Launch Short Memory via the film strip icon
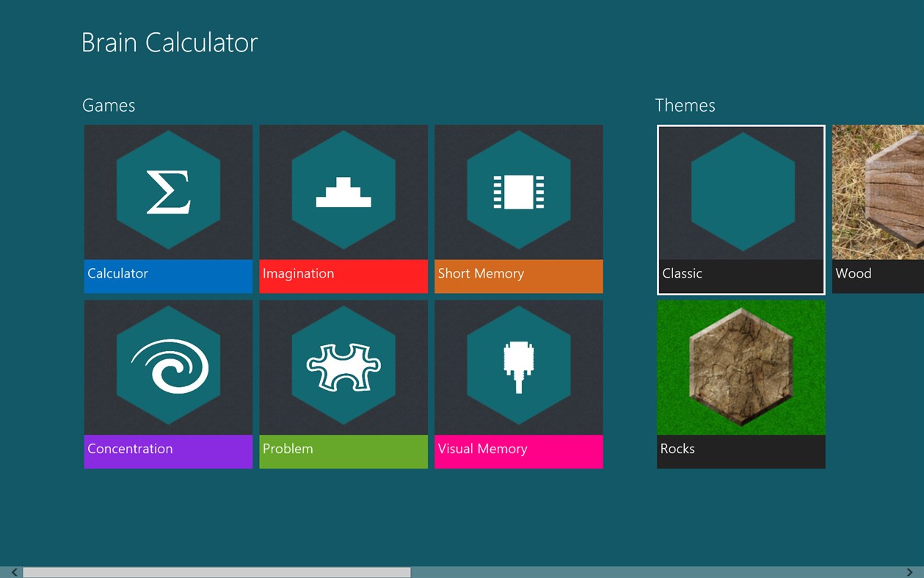The width and height of the screenshot is (924, 578). point(518,191)
